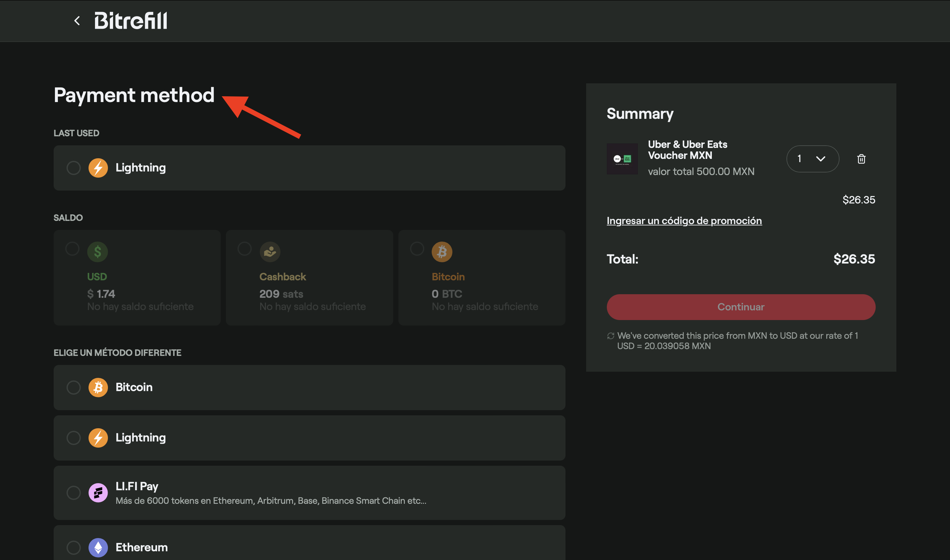The width and height of the screenshot is (950, 560).
Task: Select the Lightning radio in different methods
Action: click(x=74, y=438)
